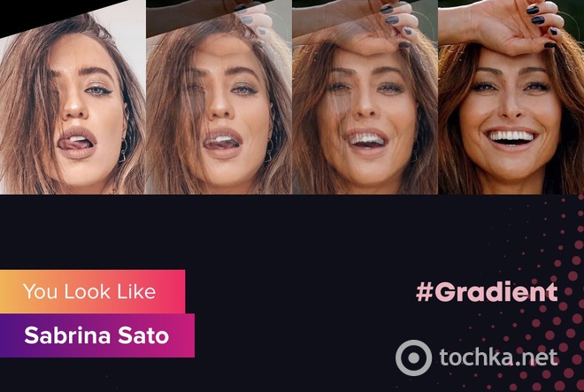Click the empty dark area below the photos
The image size is (584, 392).
pyautogui.click(x=290, y=239)
